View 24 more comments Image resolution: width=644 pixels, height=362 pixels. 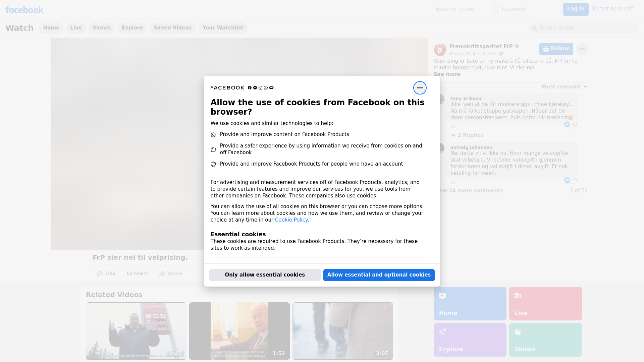pyautogui.click(x=471, y=191)
